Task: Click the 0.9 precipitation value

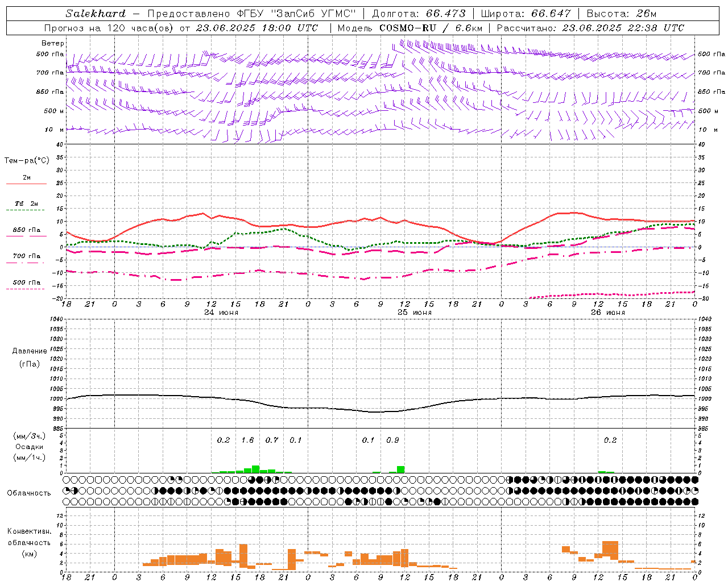Action: [x=392, y=440]
